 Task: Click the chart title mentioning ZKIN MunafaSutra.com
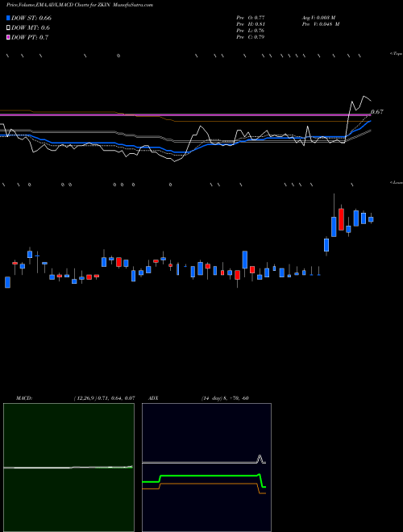[x=79, y=5]
